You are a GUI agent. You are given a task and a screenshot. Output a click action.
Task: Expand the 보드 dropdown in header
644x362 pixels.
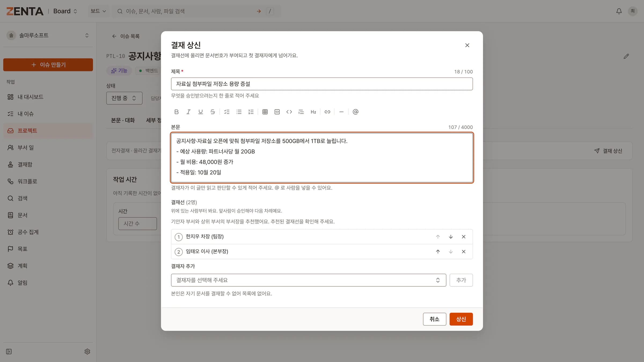click(x=98, y=11)
